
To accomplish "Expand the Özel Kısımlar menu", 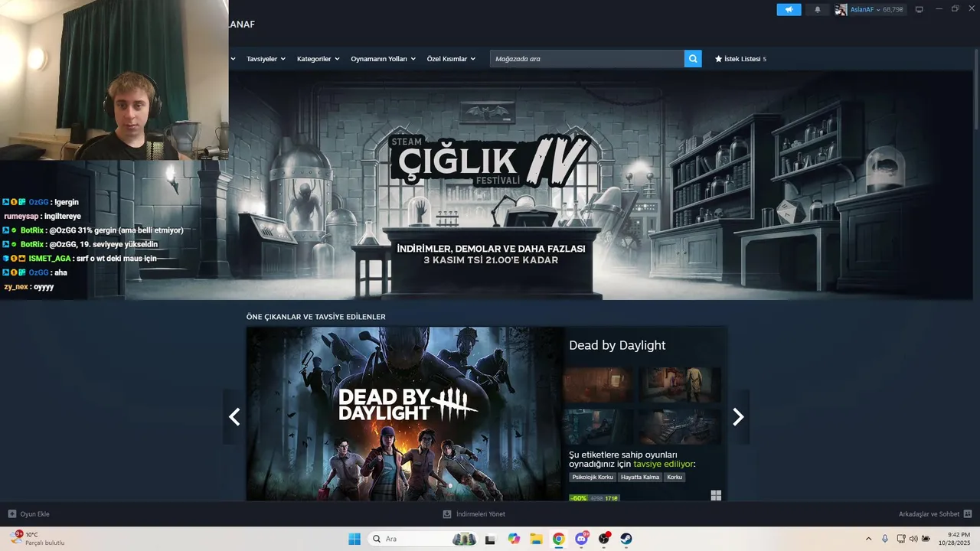I will [451, 59].
